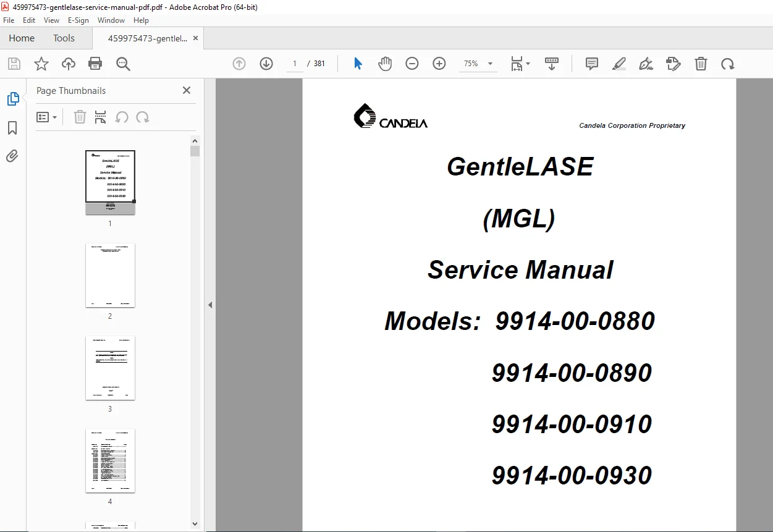Select page 1 thumbnail
The image size is (773, 532).
click(110, 182)
